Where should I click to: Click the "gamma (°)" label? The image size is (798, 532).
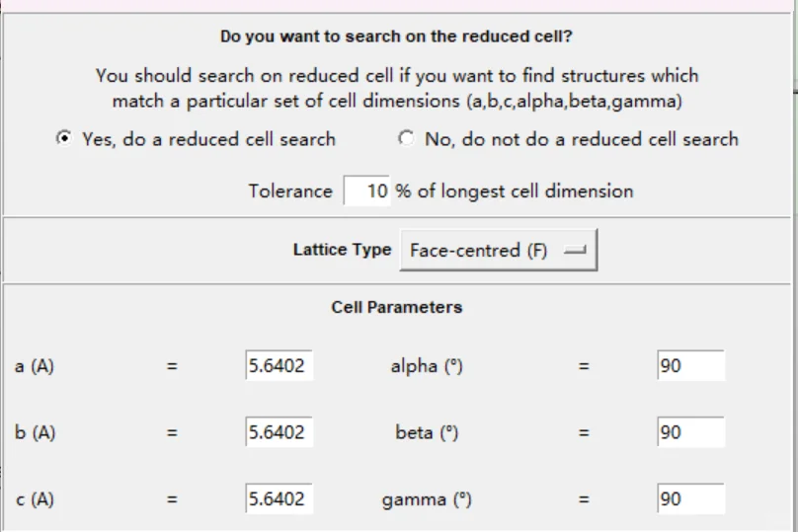427,499
